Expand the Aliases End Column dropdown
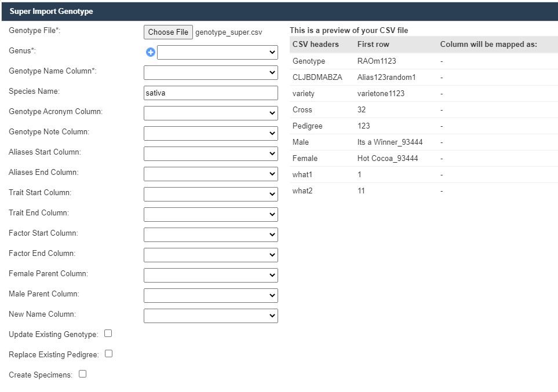 [211, 174]
